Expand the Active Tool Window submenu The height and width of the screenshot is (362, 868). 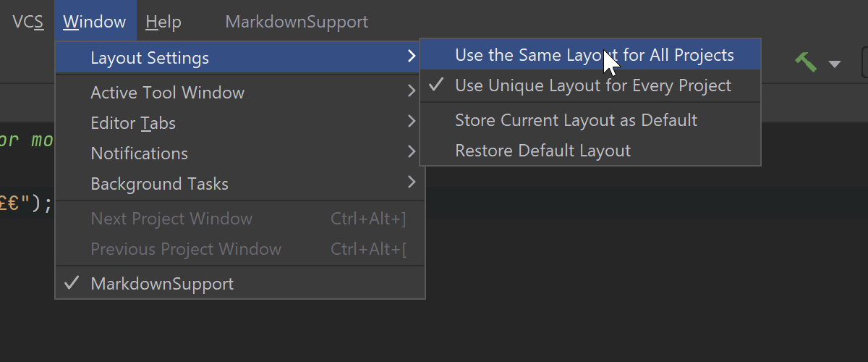[x=168, y=93]
